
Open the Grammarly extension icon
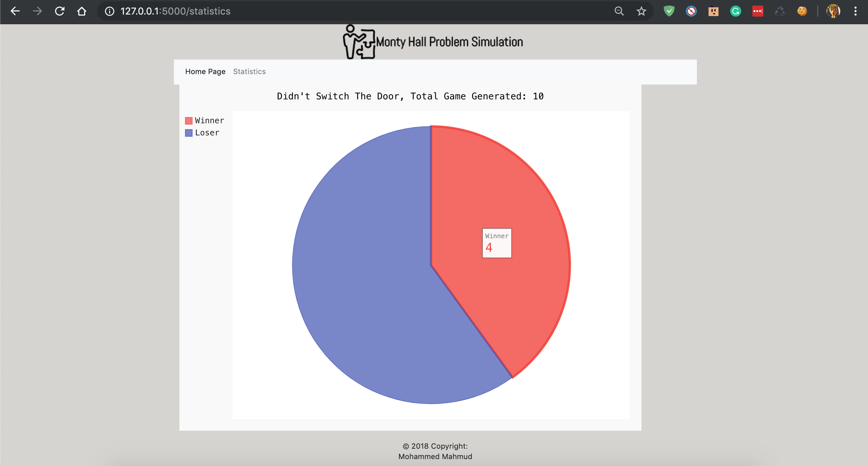tap(735, 11)
